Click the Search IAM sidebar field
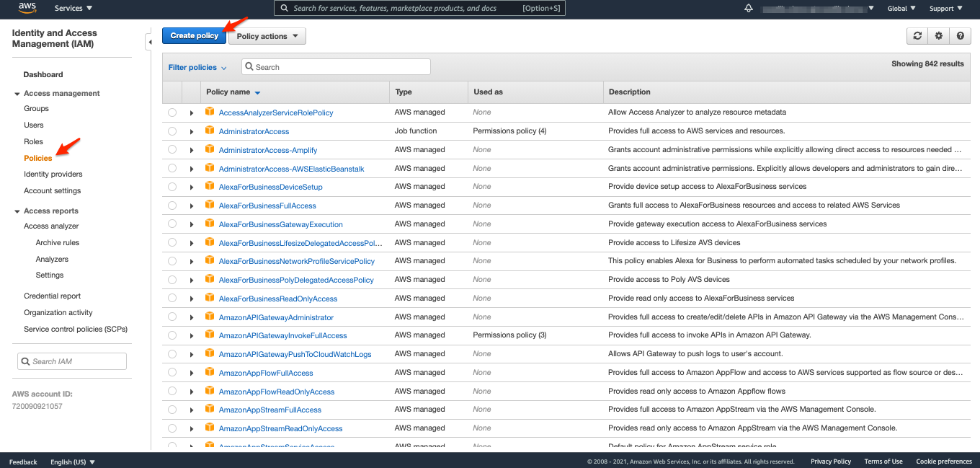Screen dimensions: 980x468 72,361
